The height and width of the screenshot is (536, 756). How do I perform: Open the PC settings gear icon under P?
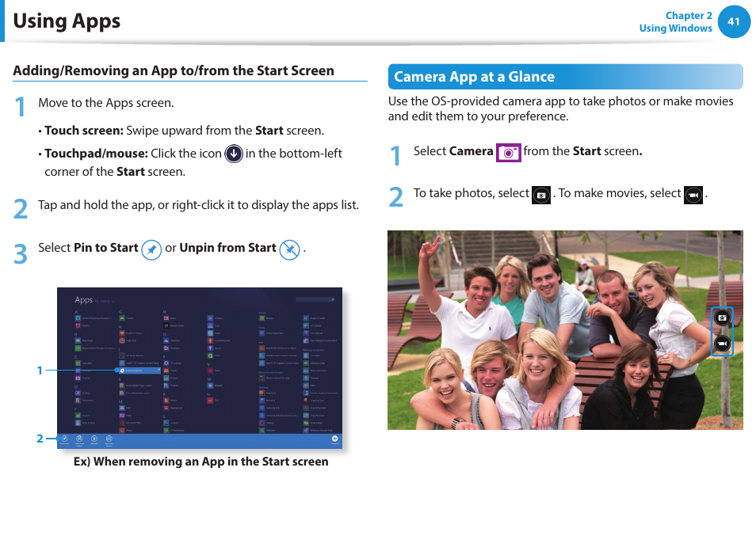point(166,363)
